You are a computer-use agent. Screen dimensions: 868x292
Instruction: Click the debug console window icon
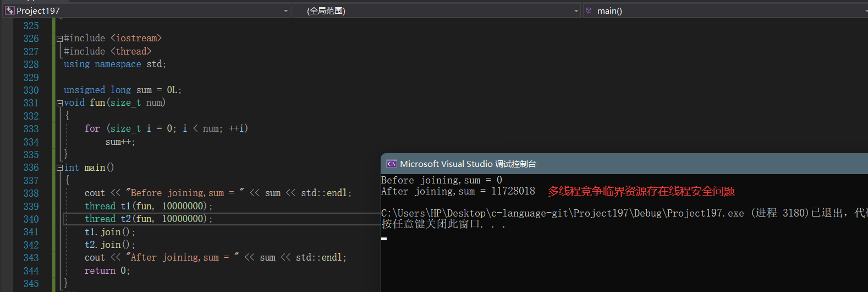pos(391,164)
